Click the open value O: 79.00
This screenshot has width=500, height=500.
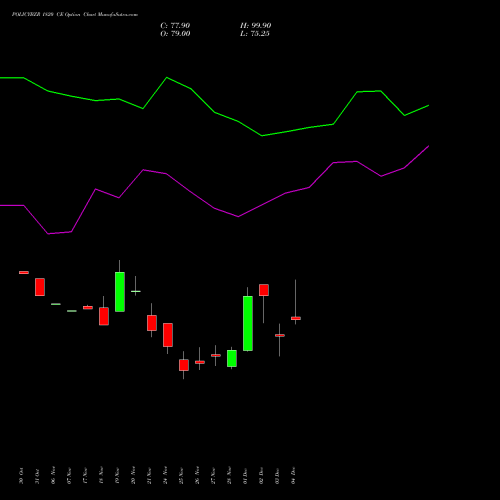click(175, 34)
